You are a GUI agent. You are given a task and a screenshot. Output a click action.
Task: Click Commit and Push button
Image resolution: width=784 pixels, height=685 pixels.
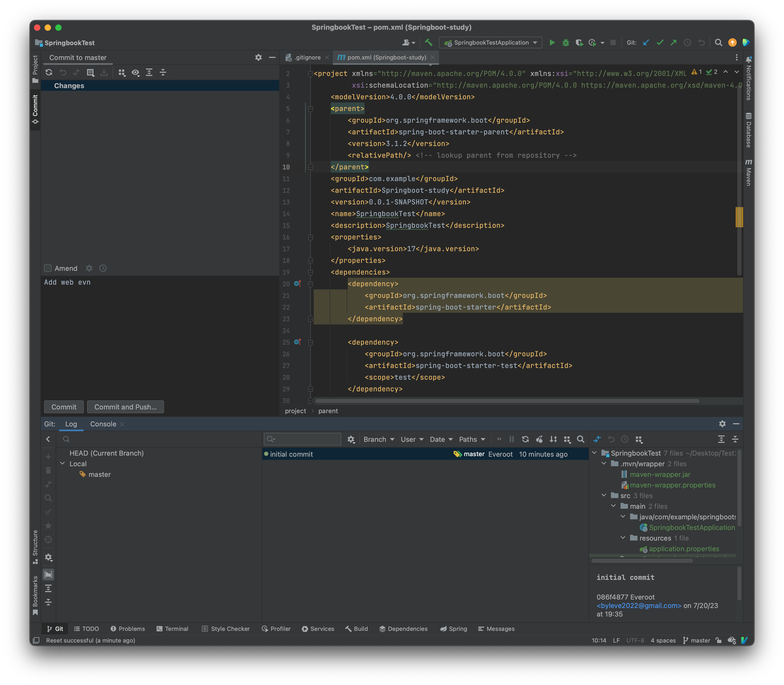125,407
